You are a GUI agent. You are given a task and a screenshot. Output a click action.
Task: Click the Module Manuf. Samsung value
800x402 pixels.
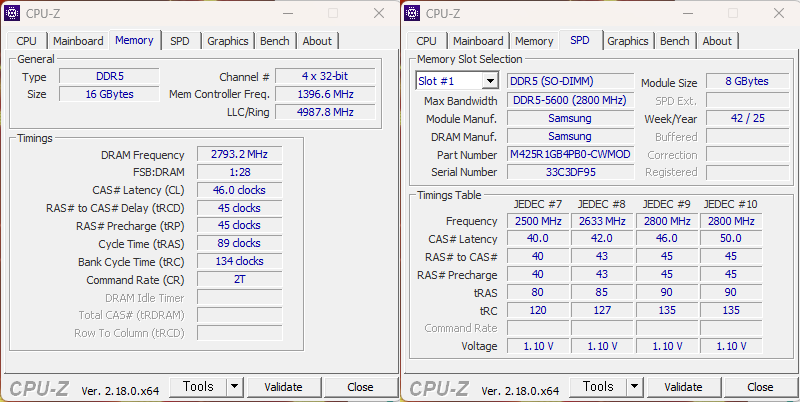tap(570, 118)
